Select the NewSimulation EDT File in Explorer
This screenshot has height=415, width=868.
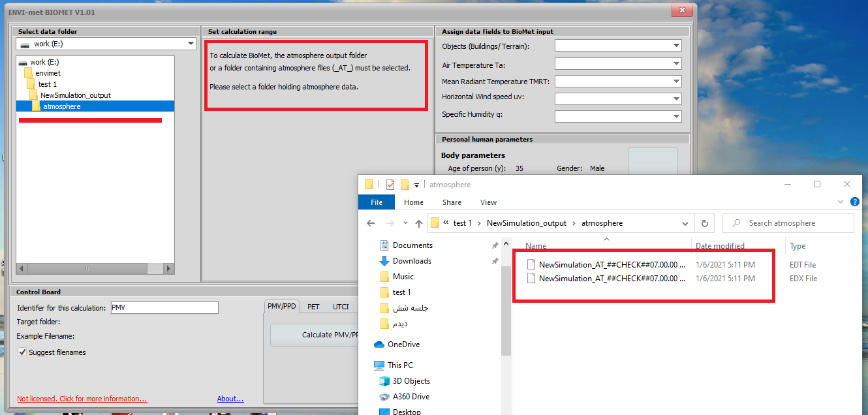pos(671,265)
